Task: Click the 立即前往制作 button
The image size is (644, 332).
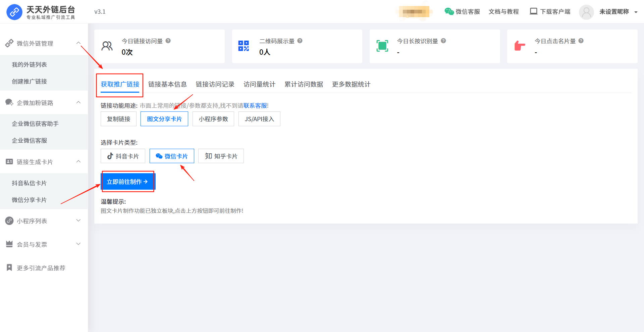Action: click(x=127, y=182)
